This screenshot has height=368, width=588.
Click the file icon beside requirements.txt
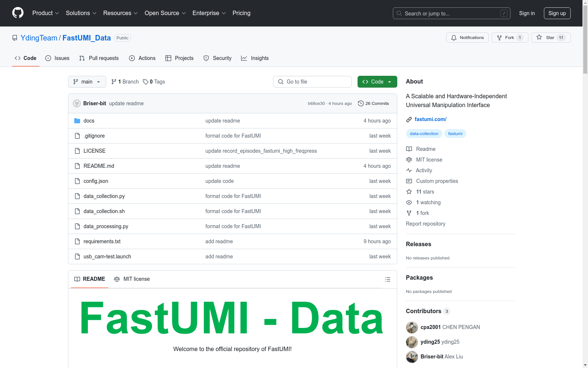[x=77, y=241]
